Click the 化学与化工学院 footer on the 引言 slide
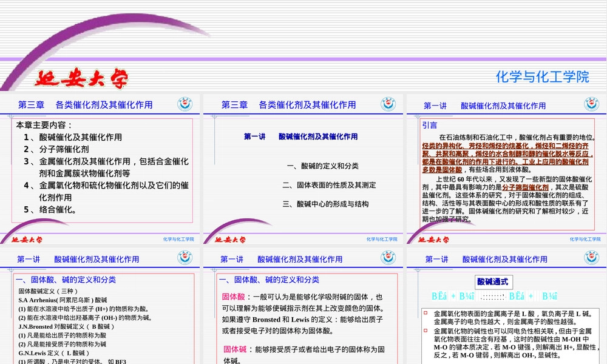 pos(585,240)
